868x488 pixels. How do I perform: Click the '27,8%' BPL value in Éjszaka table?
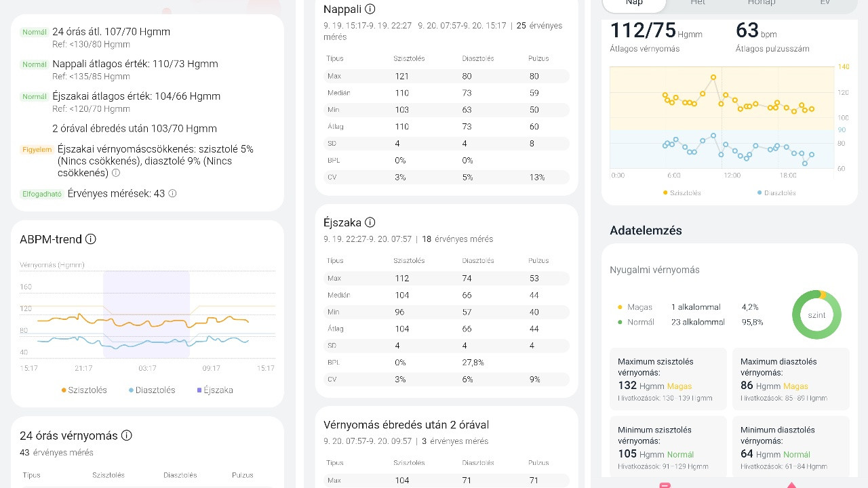473,363
